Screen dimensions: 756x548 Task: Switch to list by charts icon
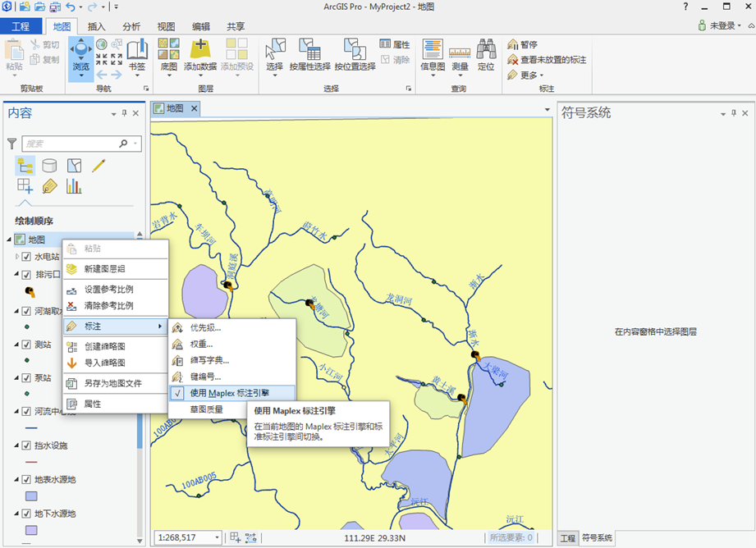pyautogui.click(x=74, y=185)
